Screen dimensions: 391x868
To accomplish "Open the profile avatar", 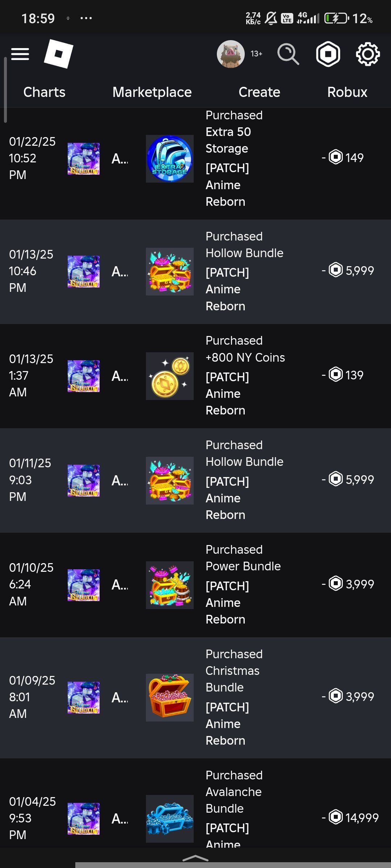I will pos(231,54).
